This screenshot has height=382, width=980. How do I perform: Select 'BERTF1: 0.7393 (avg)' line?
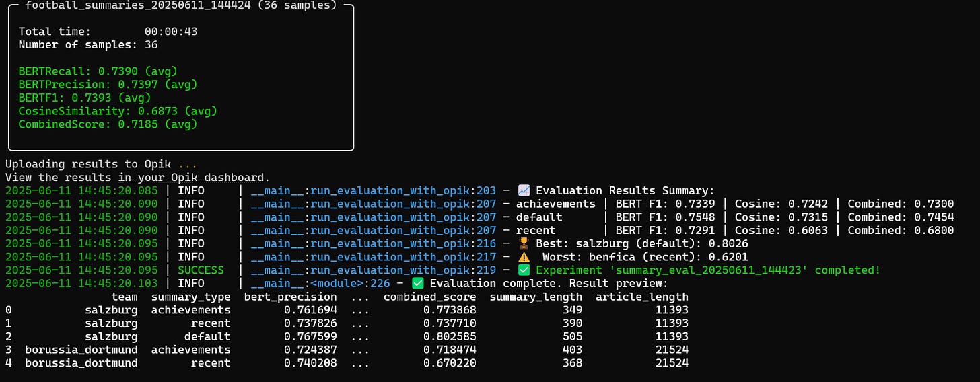click(85, 98)
